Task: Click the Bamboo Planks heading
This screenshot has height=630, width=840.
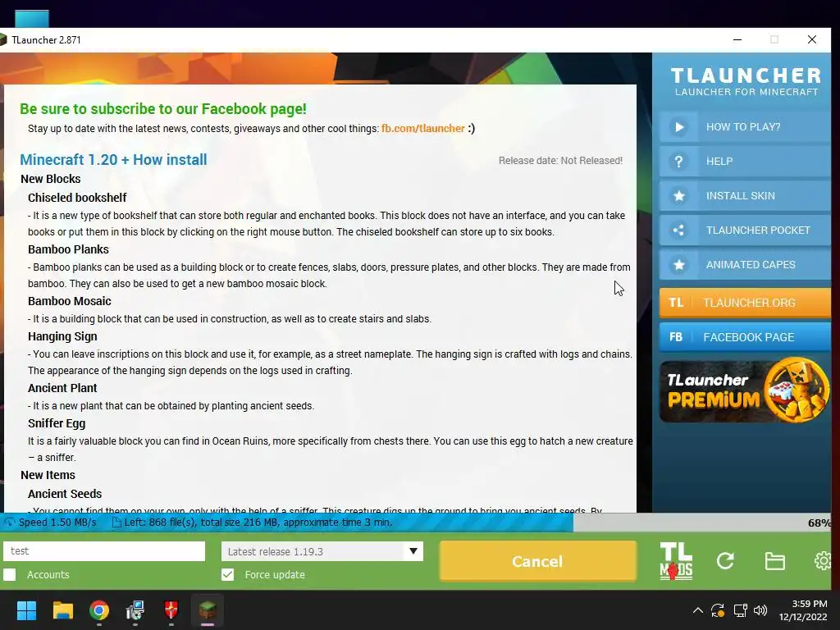Action: pos(68,249)
